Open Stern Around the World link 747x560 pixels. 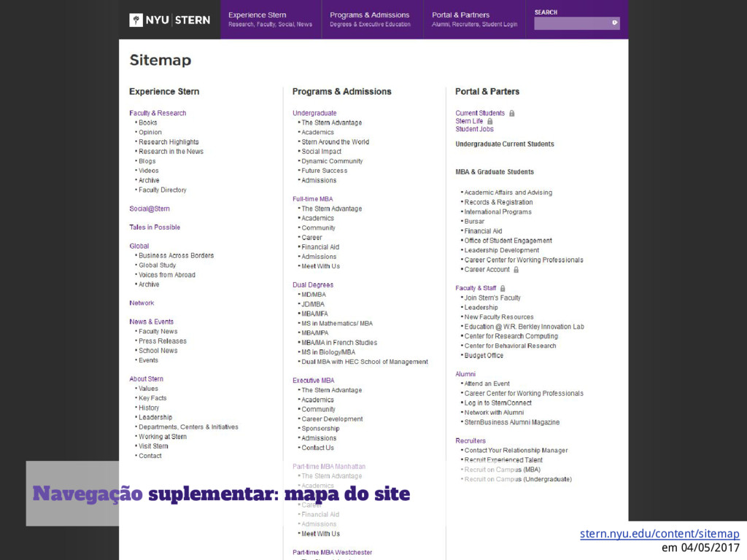coord(336,142)
